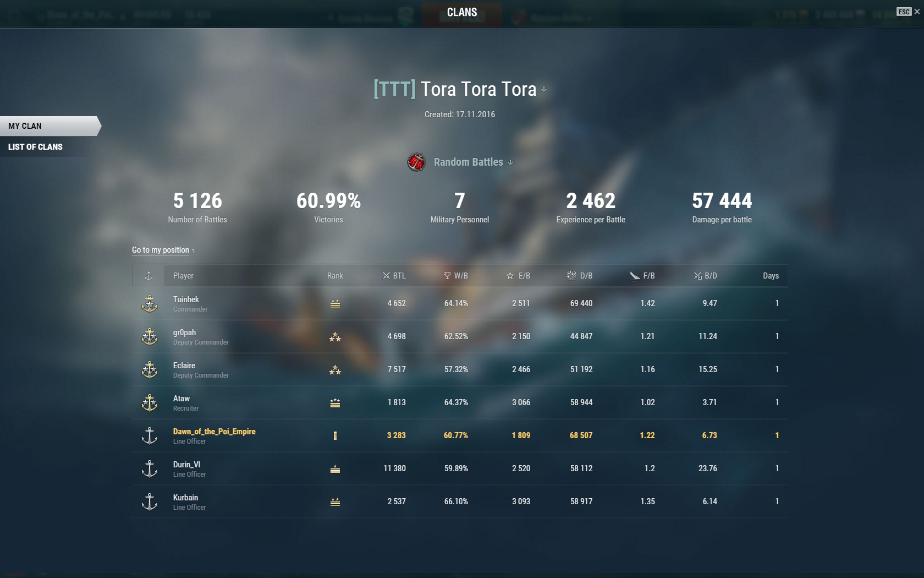Screen dimensions: 924x578
Task: Sort the table by Rank column
Action: [335, 276]
